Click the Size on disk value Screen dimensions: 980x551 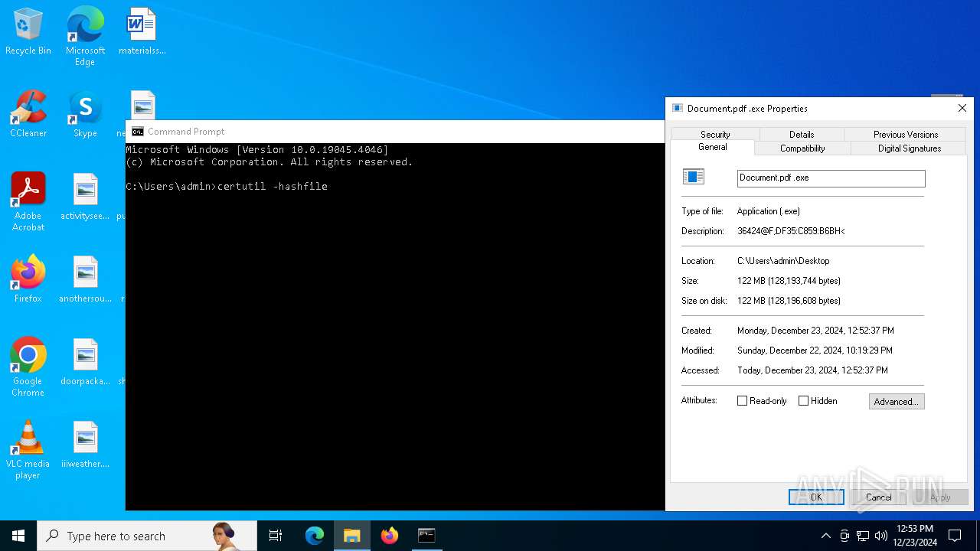pyautogui.click(x=789, y=301)
